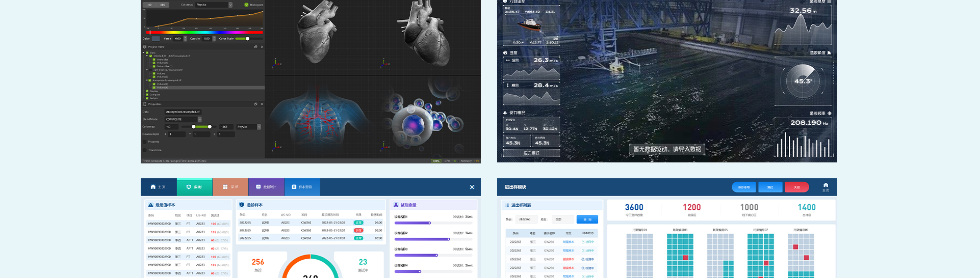Click the Data field Anonymized.resampled.tif
This screenshot has width=980, height=278.
[183, 112]
